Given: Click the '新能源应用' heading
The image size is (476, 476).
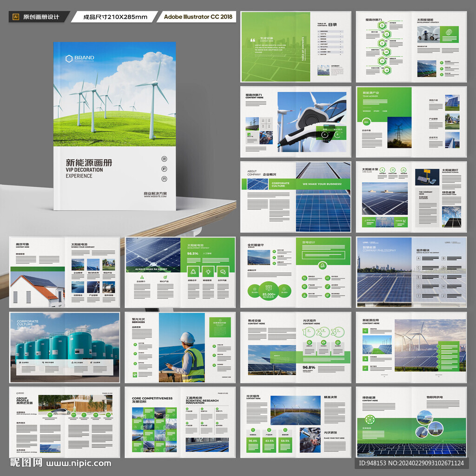Looking at the screenshot, I should coord(370,320).
